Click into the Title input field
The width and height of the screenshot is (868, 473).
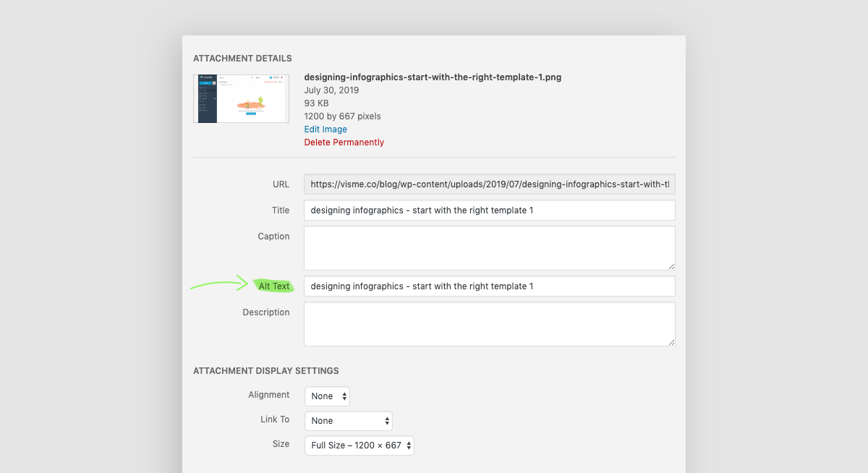(x=489, y=210)
